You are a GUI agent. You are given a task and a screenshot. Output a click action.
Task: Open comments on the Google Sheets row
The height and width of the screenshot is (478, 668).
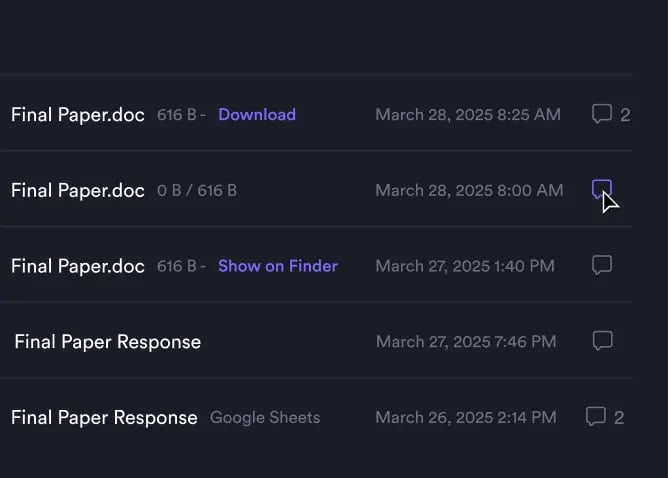pos(595,417)
